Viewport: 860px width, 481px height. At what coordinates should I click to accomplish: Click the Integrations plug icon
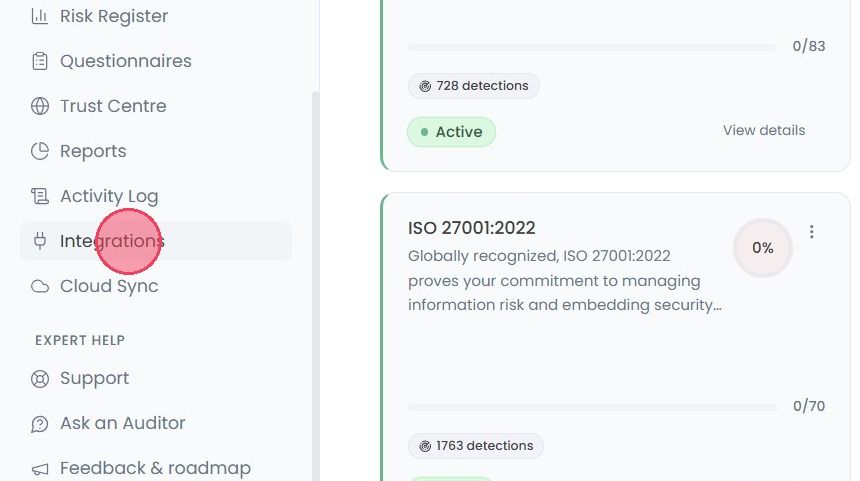point(39,241)
